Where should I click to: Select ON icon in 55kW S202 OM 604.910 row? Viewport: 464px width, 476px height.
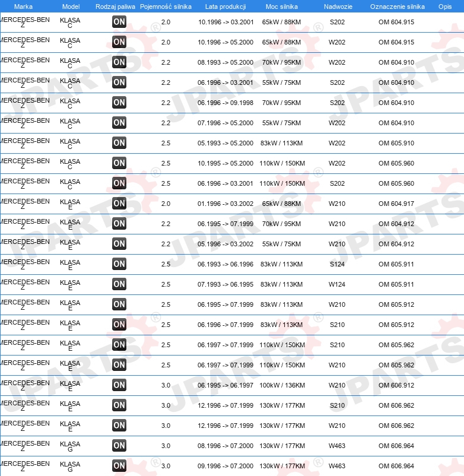pos(119,82)
